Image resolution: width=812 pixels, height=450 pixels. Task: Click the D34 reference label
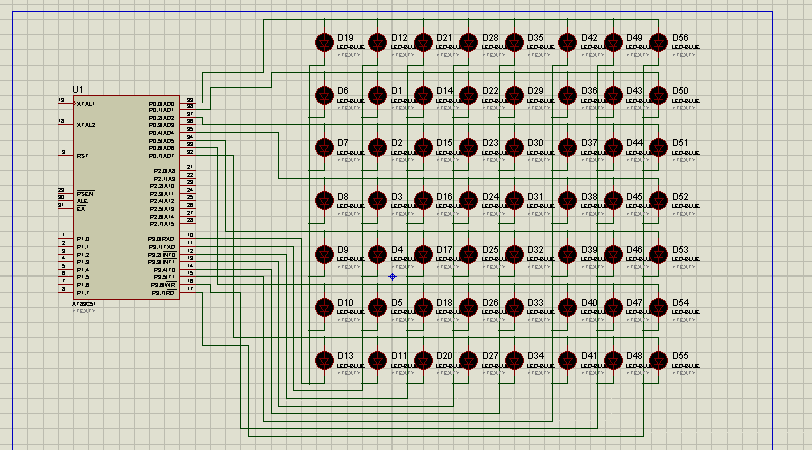click(x=535, y=356)
